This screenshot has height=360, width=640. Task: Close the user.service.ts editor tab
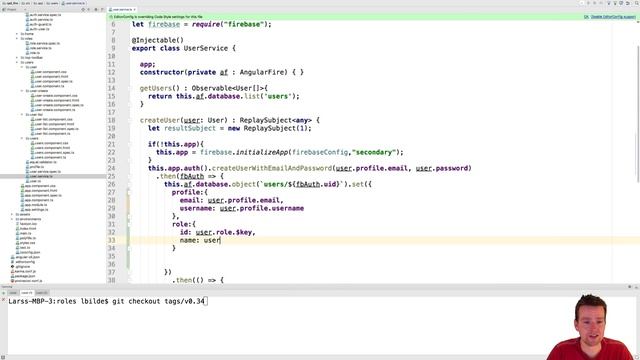pyautogui.click(x=134, y=9)
